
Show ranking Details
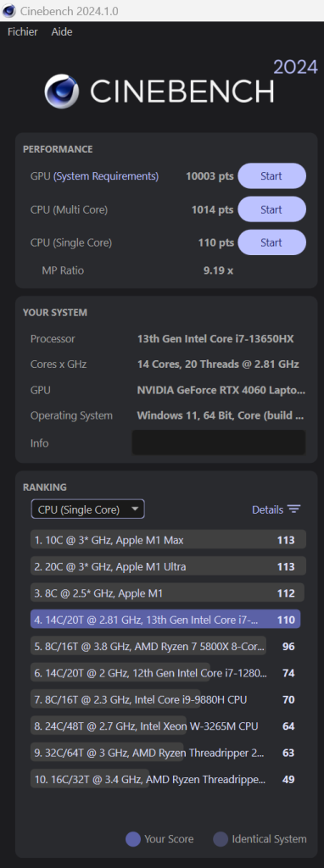pyautogui.click(x=267, y=509)
